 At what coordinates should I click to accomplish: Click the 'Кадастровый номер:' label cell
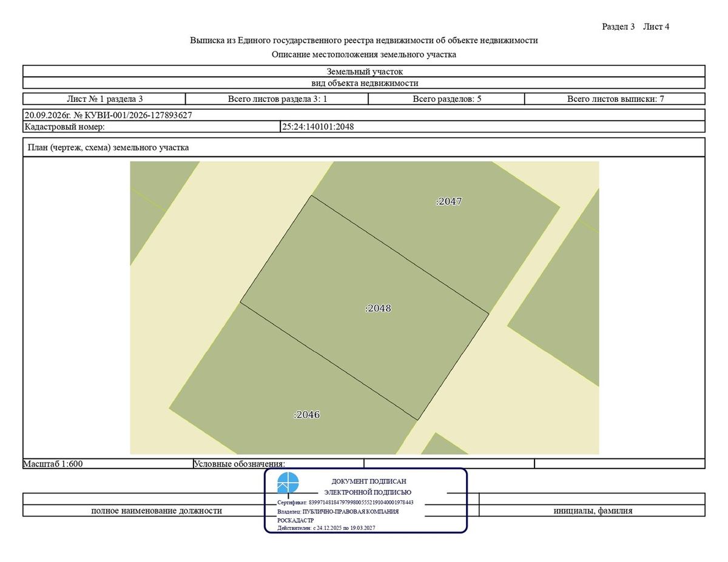(x=152, y=127)
